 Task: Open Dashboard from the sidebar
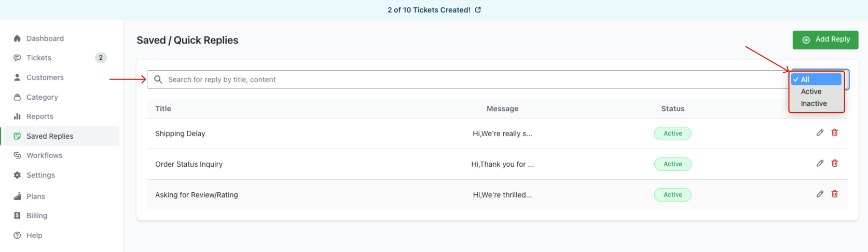45,38
